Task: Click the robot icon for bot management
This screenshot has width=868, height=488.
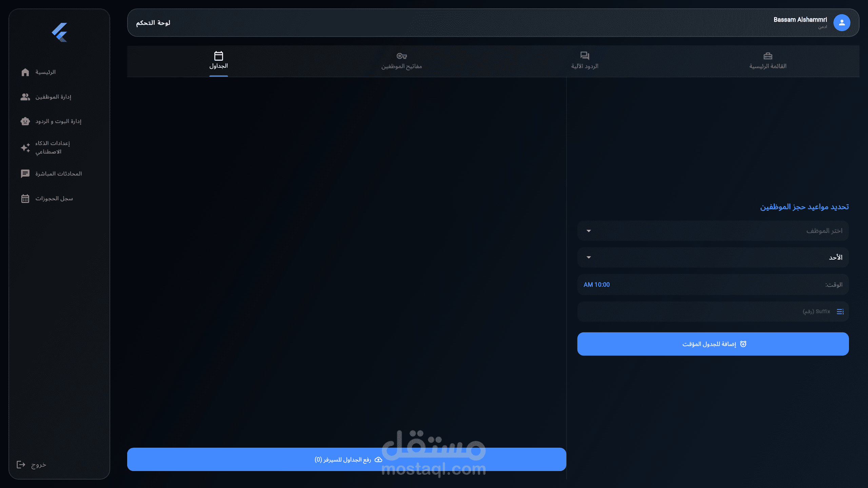Action: [x=25, y=121]
